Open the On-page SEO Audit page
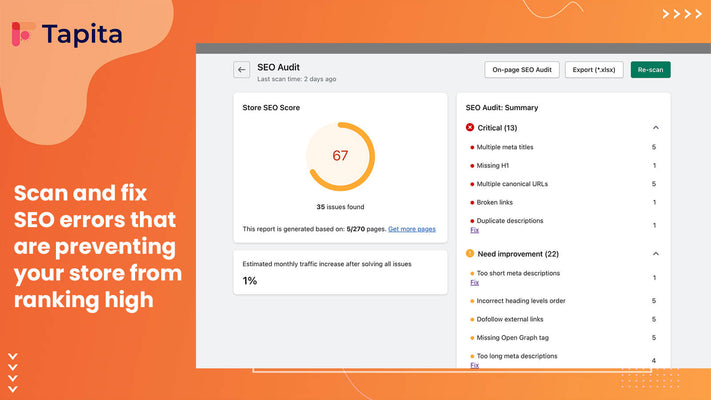The image size is (711, 400). 522,70
